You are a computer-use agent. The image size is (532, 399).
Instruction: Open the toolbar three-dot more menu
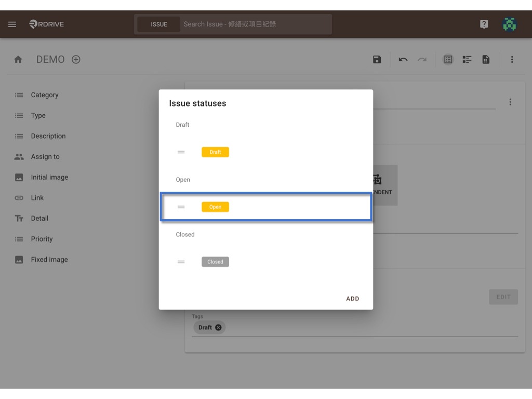[x=512, y=59]
